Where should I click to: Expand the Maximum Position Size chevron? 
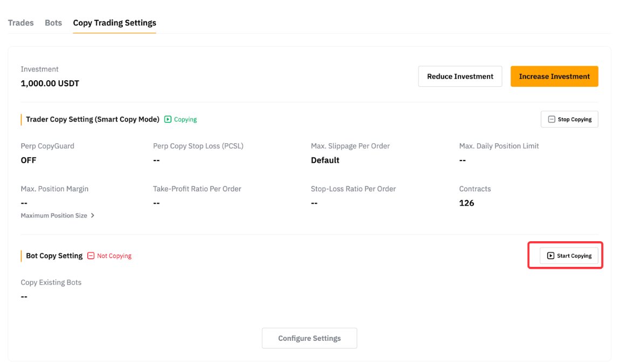point(93,215)
